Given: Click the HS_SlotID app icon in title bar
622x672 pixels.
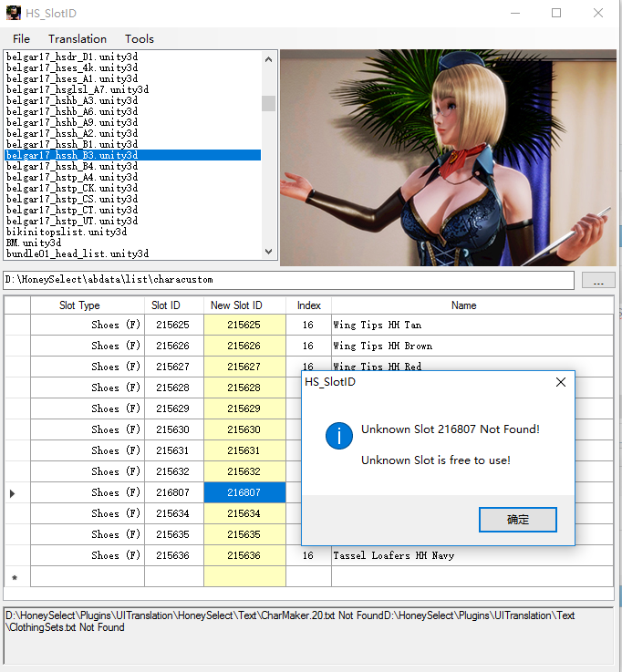Looking at the screenshot, I should pyautogui.click(x=14, y=13).
